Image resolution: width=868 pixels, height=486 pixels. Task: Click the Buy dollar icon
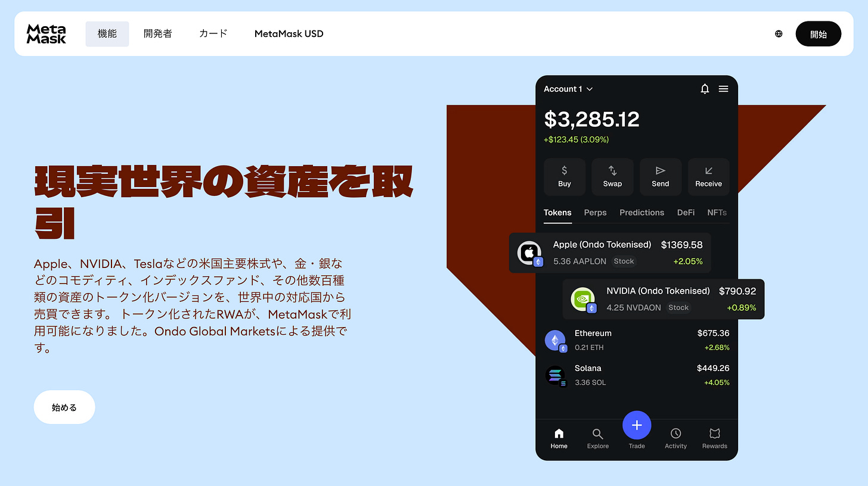pyautogui.click(x=565, y=170)
